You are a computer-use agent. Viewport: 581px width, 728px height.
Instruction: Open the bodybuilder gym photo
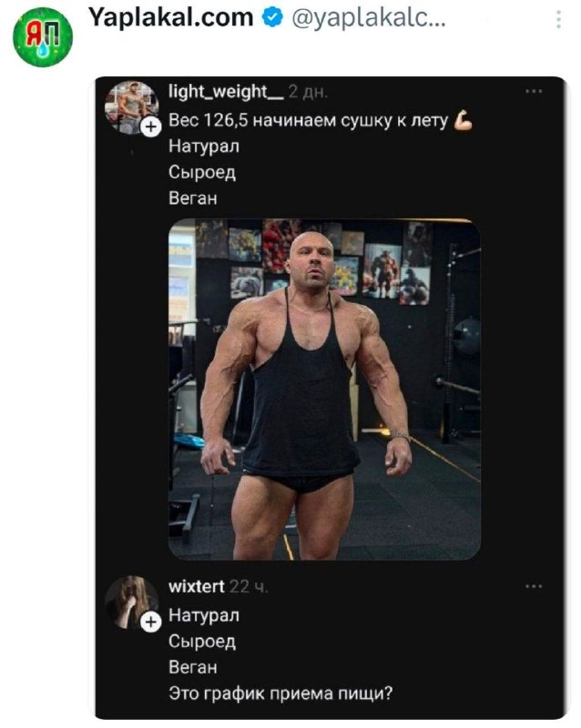pyautogui.click(x=324, y=389)
